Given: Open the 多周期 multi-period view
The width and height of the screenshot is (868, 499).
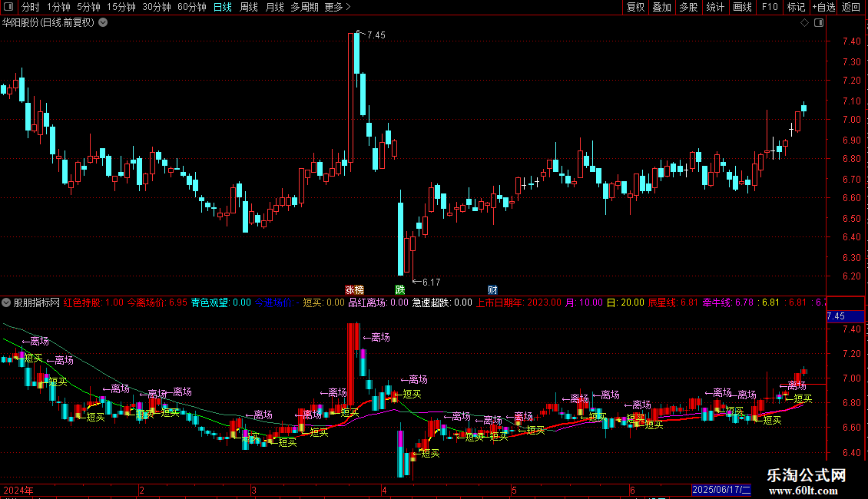Looking at the screenshot, I should coord(304,7).
